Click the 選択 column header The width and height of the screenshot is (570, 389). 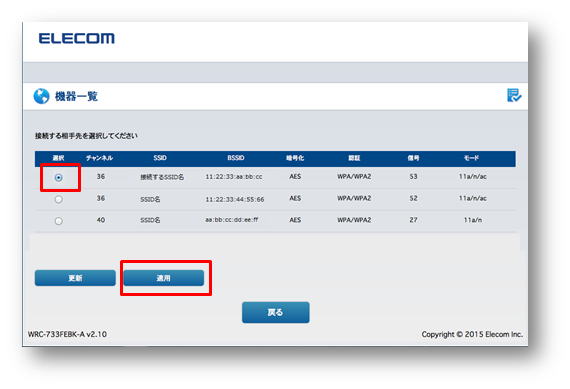58,158
